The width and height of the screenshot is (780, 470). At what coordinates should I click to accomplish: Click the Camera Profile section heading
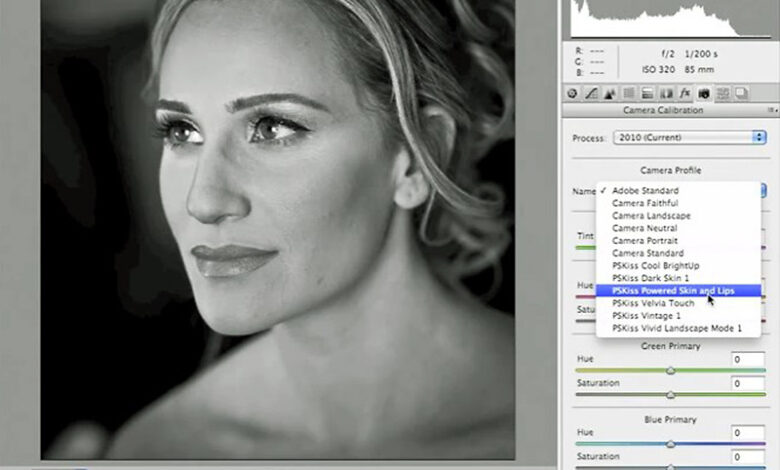(x=671, y=170)
